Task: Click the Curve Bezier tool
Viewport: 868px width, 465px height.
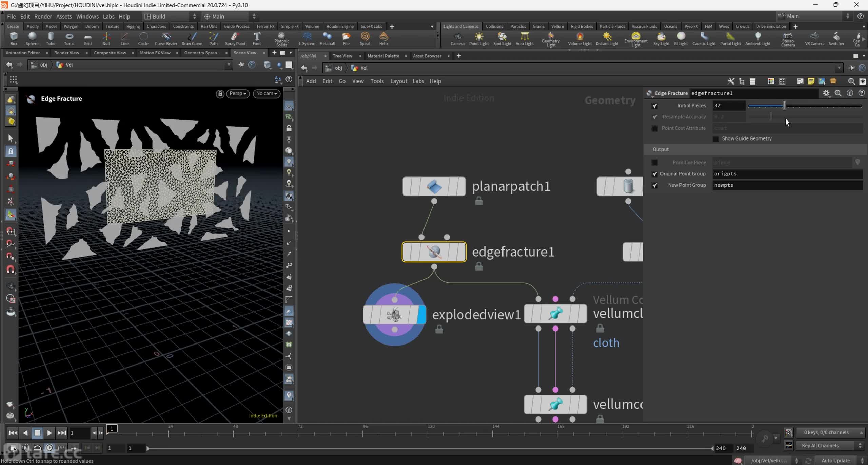Action: coord(166,39)
